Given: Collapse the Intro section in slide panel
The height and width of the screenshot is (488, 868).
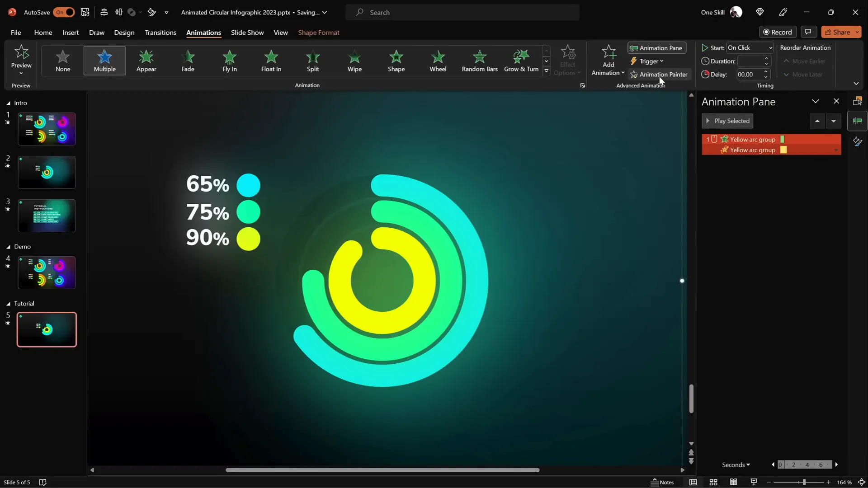Looking at the screenshot, I should [8, 103].
